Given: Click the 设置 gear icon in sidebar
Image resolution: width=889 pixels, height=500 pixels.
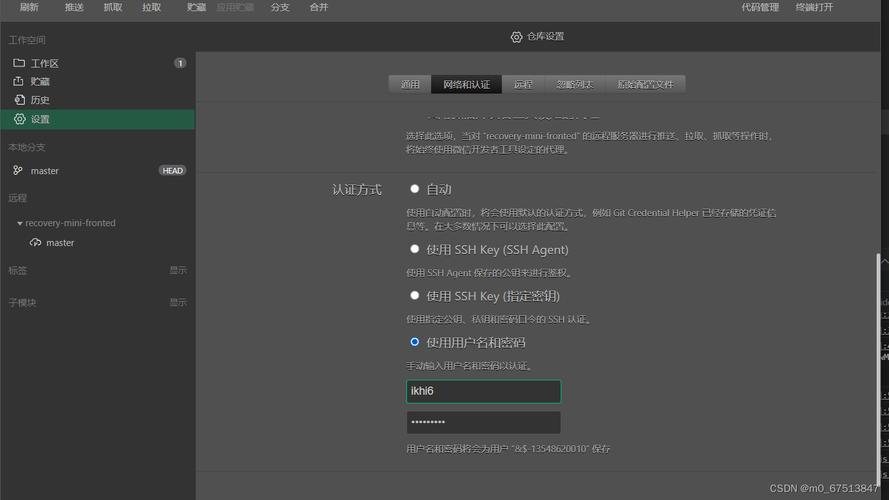Looking at the screenshot, I should pyautogui.click(x=20, y=119).
